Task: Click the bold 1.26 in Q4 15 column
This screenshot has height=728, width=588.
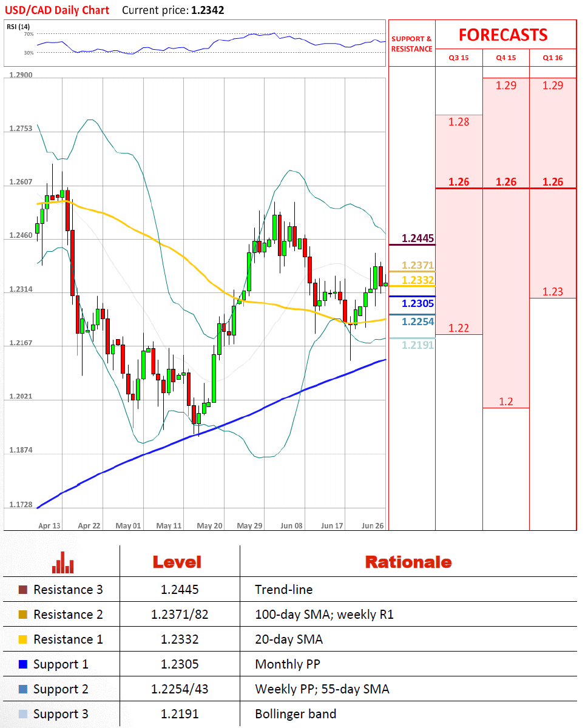Action: (506, 182)
